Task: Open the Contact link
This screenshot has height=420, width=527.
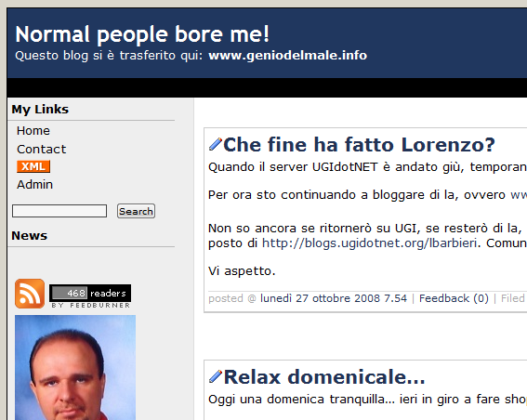Action: click(41, 150)
